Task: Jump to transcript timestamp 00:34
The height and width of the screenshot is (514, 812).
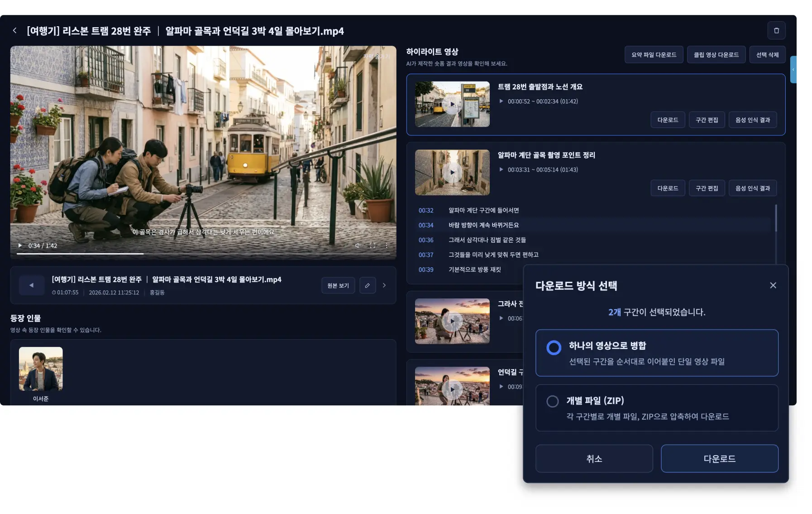Action: click(426, 225)
